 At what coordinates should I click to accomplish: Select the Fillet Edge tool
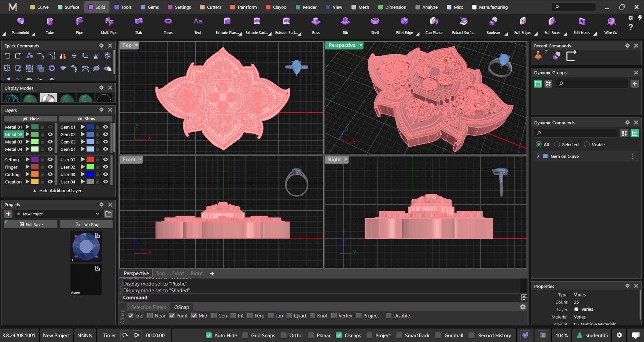pyautogui.click(x=405, y=25)
